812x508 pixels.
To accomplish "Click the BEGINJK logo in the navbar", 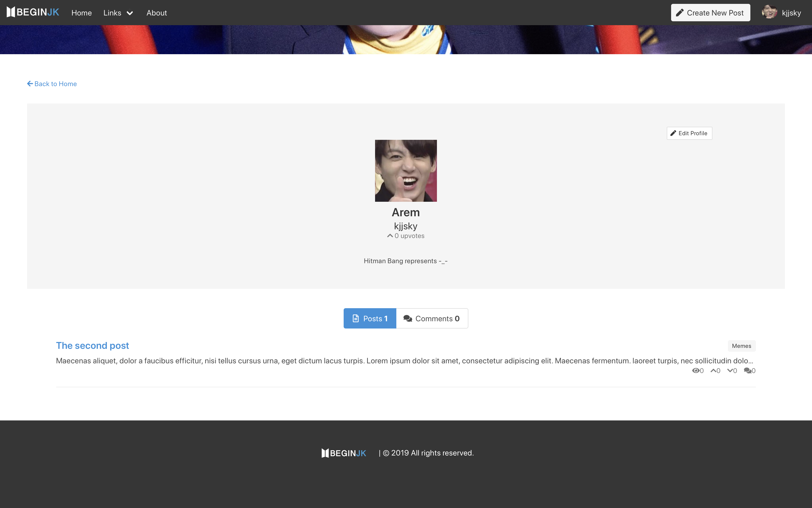I will (33, 12).
